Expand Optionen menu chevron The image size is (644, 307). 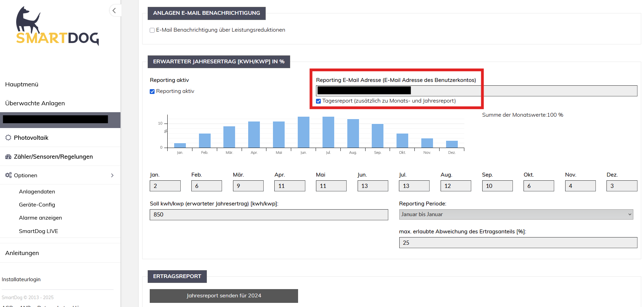coord(112,176)
